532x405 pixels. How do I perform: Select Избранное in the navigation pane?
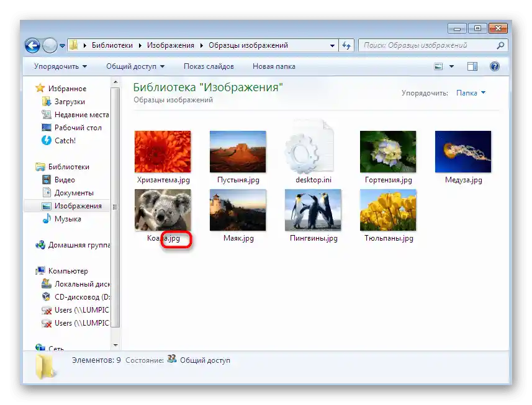67,89
